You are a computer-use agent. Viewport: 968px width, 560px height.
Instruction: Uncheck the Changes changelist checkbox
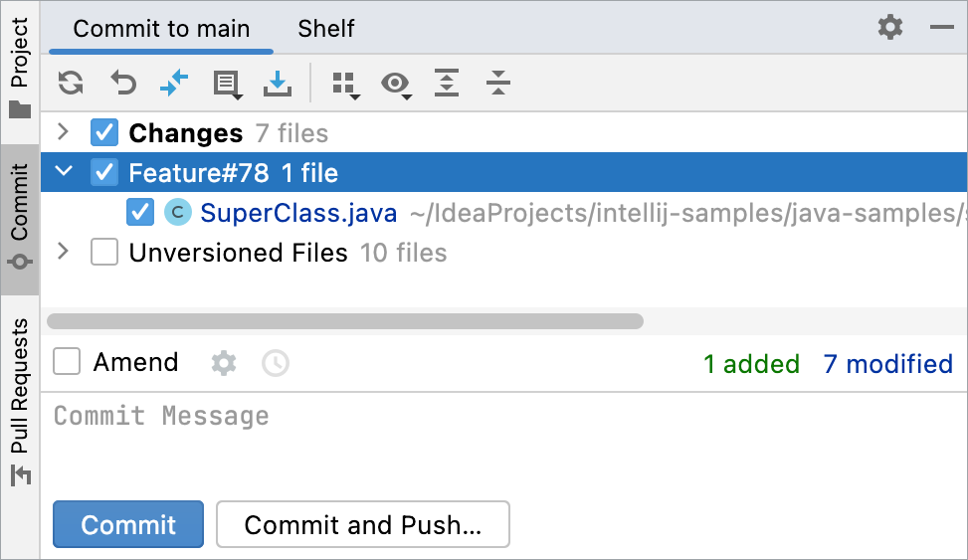(x=104, y=132)
